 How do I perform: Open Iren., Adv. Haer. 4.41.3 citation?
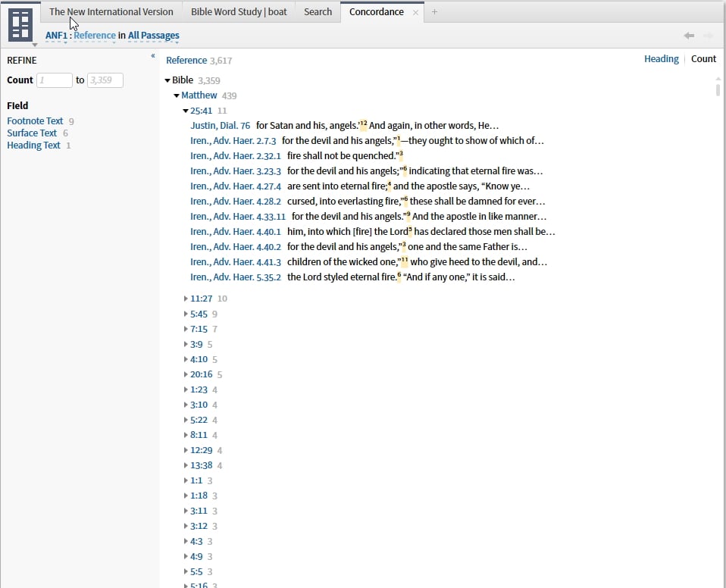pos(236,262)
